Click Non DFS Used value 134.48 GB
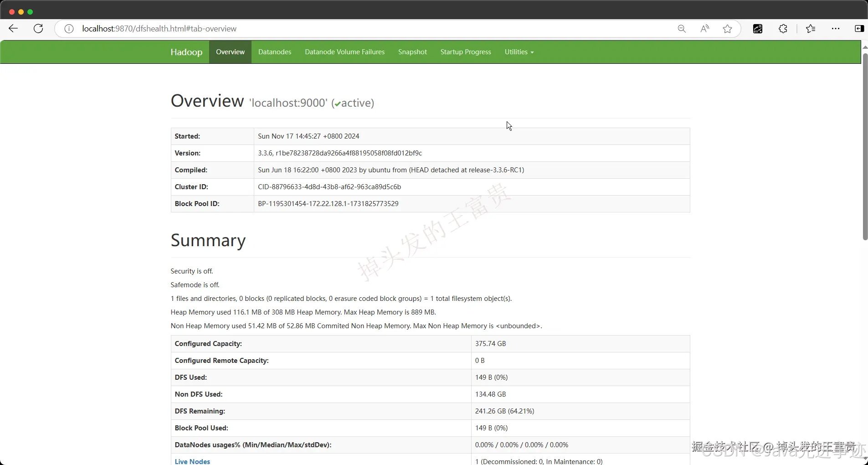The image size is (868, 465). pos(490,394)
